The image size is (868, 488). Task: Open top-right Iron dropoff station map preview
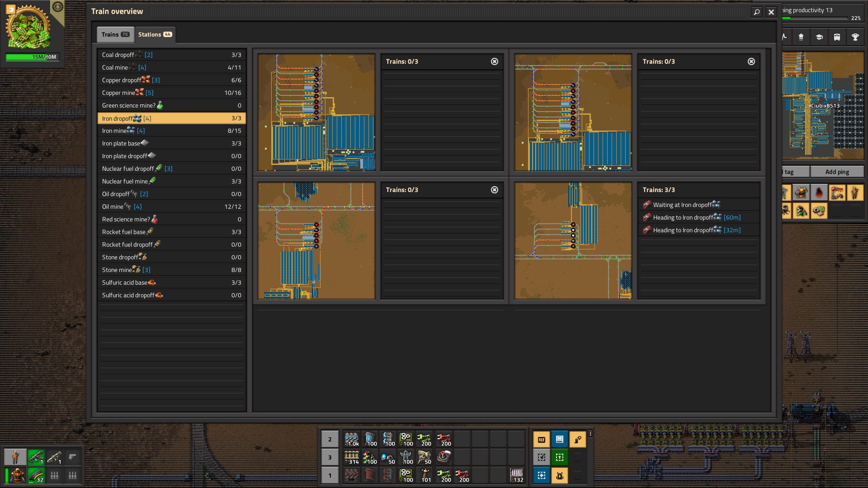(x=573, y=113)
